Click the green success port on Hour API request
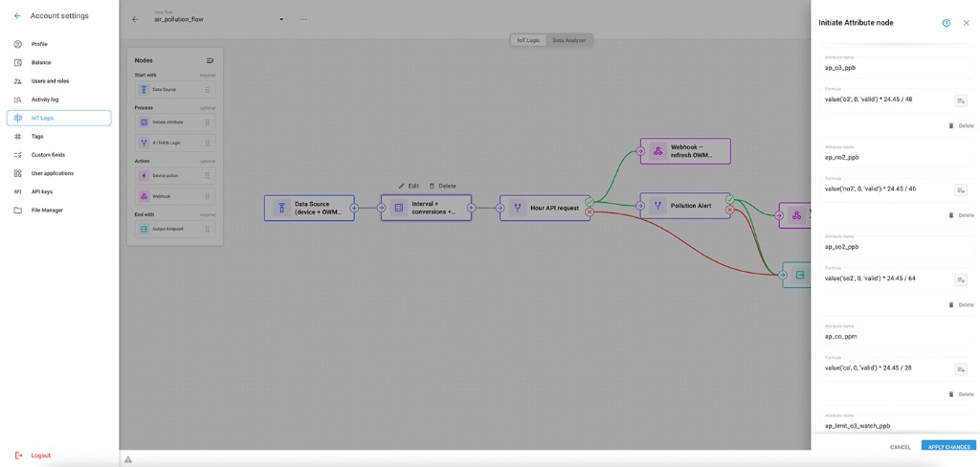Viewport: 980px width, 467px height. pos(590,202)
